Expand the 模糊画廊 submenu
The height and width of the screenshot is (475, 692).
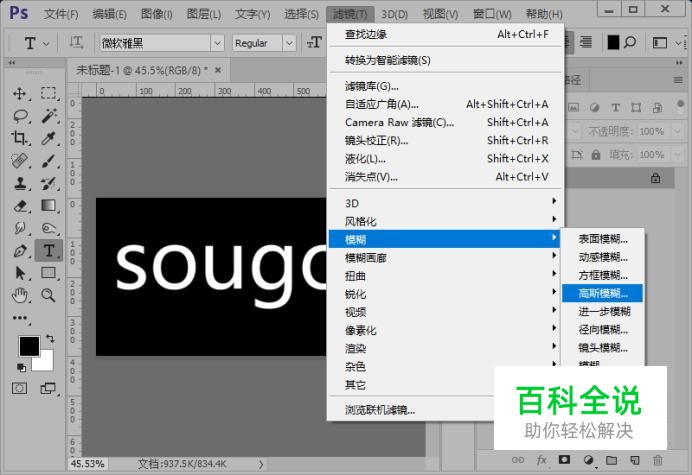(x=446, y=257)
